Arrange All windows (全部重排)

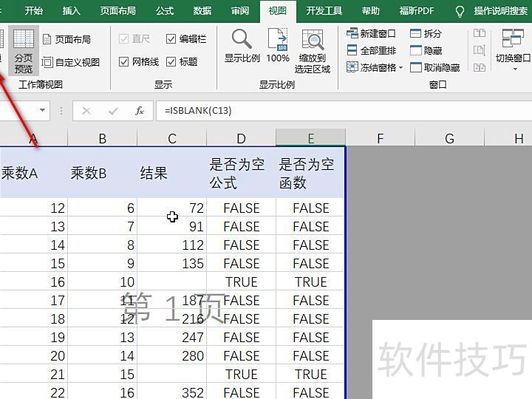371,50
